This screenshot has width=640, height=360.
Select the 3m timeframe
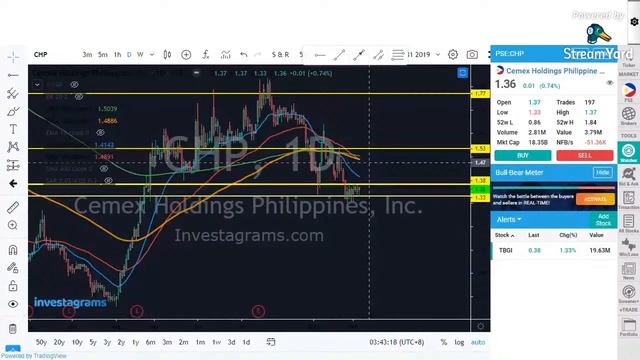point(87,54)
